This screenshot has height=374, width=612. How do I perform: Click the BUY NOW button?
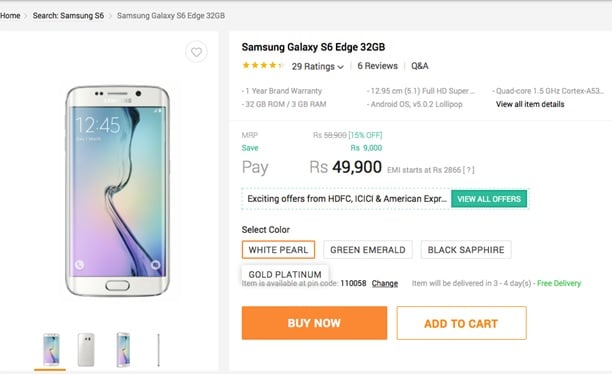coord(314,323)
